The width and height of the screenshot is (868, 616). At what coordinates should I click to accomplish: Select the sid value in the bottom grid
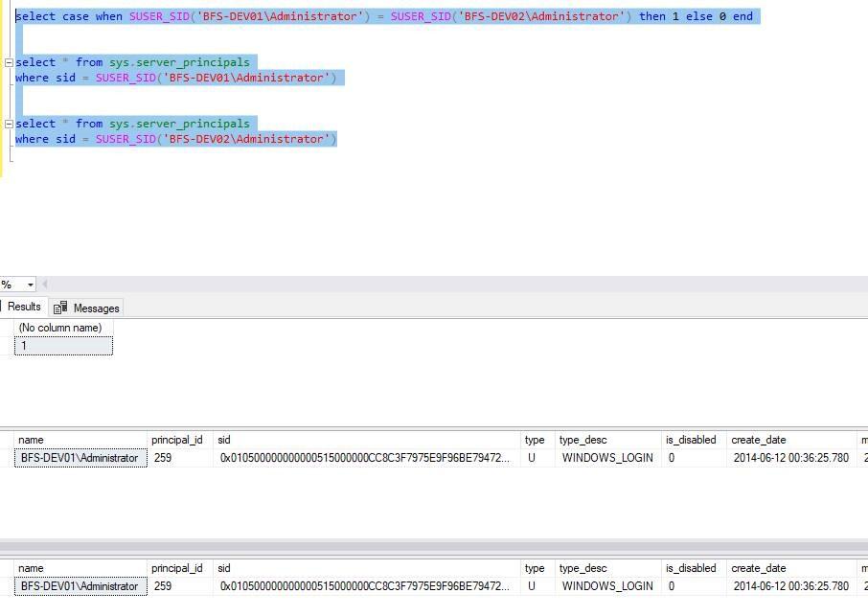tap(367, 586)
